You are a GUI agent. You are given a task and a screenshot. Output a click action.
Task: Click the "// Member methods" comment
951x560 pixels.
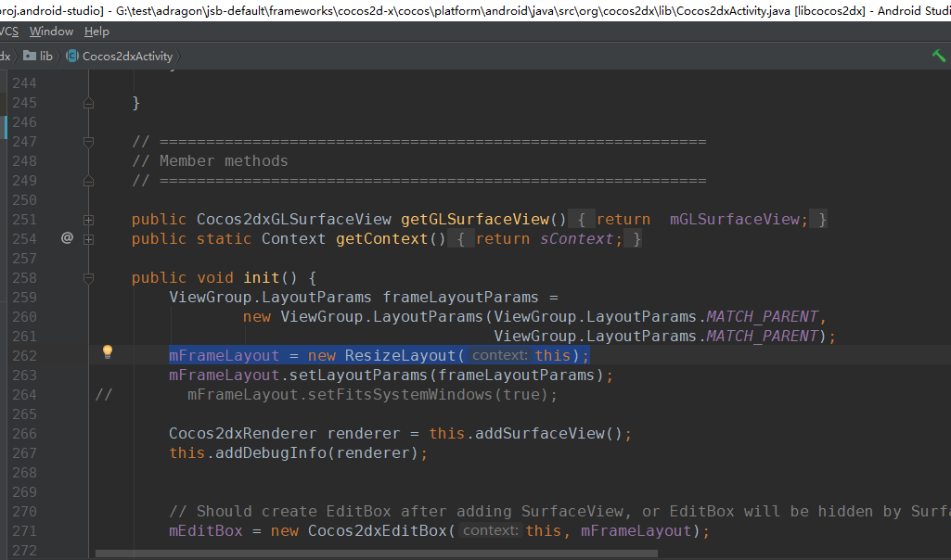210,160
